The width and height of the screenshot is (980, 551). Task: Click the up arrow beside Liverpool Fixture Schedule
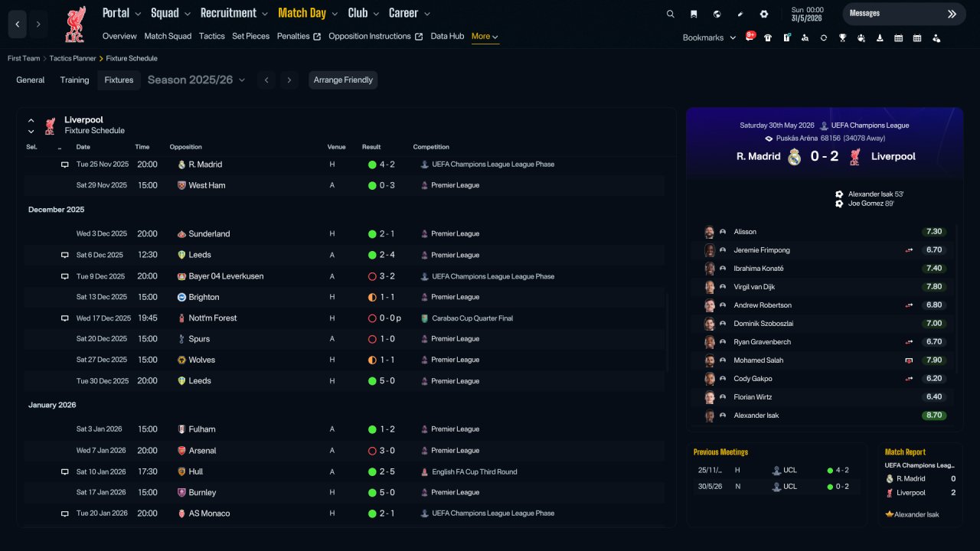click(31, 121)
